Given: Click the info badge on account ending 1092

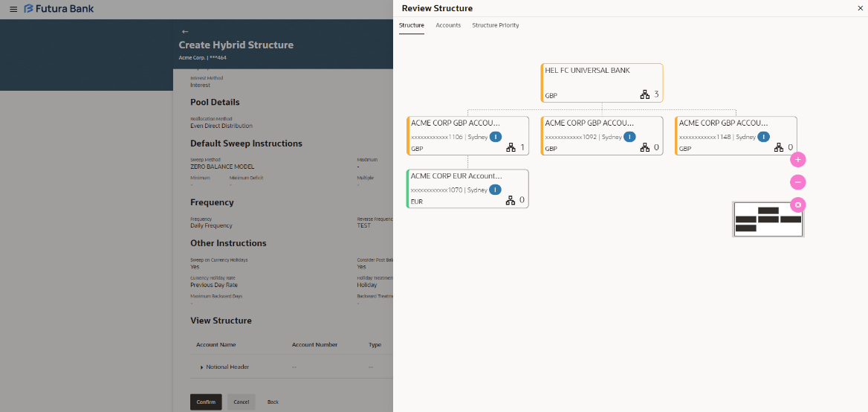Looking at the screenshot, I should click(629, 137).
